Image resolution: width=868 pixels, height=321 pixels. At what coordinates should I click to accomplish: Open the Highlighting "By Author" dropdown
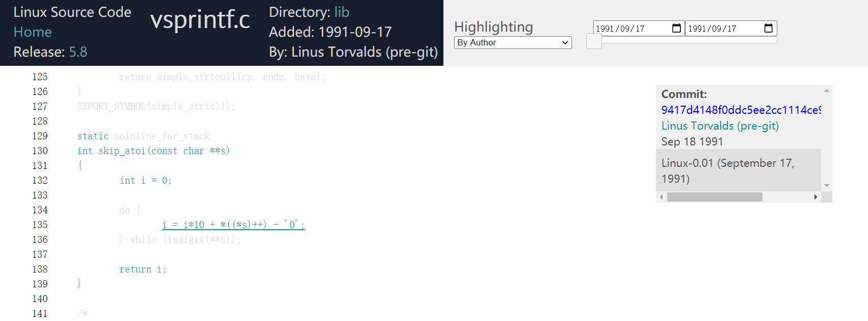(513, 43)
